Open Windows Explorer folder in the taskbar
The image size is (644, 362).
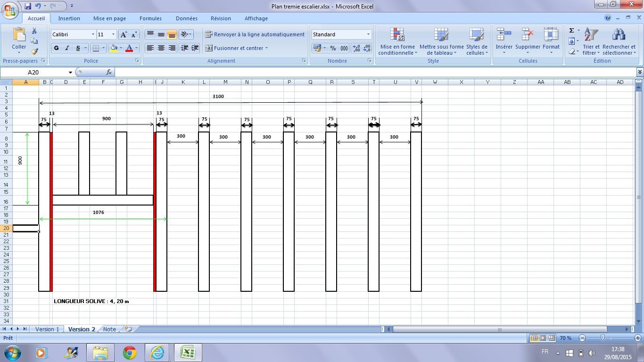click(101, 352)
